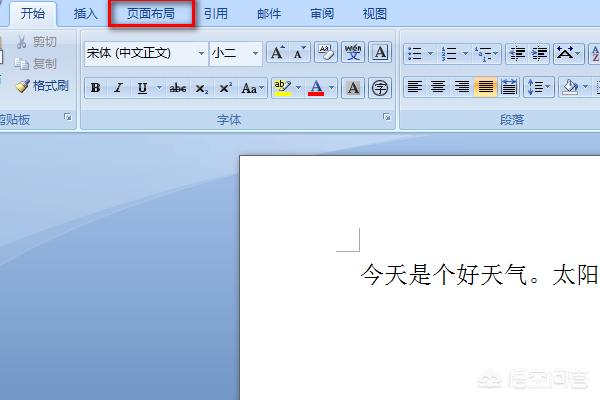Increase paragraph indent

pos(539,54)
